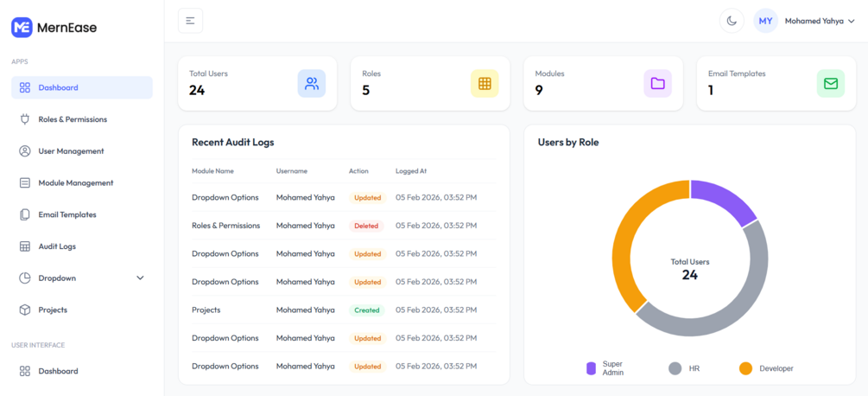Go to Module Management page
Viewport: 868px width, 396px height.
(75, 183)
